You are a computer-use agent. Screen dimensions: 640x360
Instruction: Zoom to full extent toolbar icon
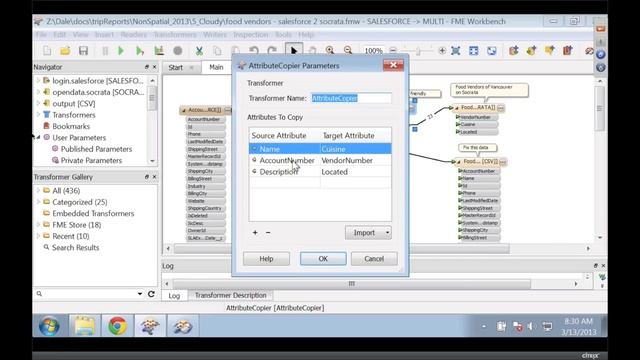pos(456,51)
